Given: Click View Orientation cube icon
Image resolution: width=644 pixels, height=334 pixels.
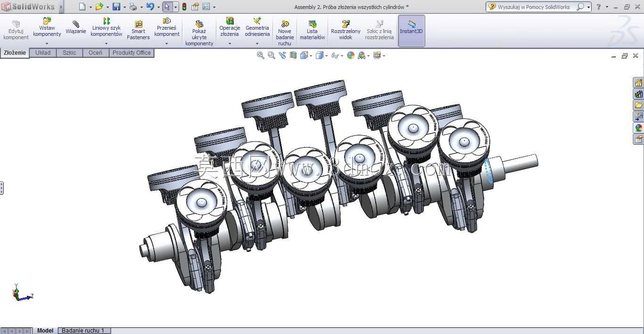Looking at the screenshot, I should pos(304,55).
